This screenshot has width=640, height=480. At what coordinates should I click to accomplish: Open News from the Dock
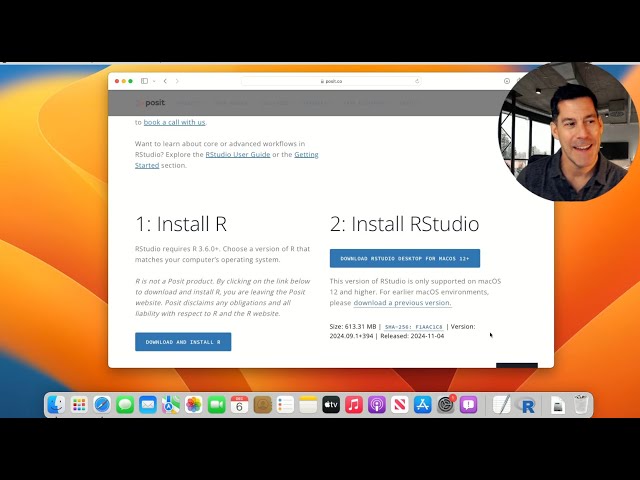(x=400, y=405)
